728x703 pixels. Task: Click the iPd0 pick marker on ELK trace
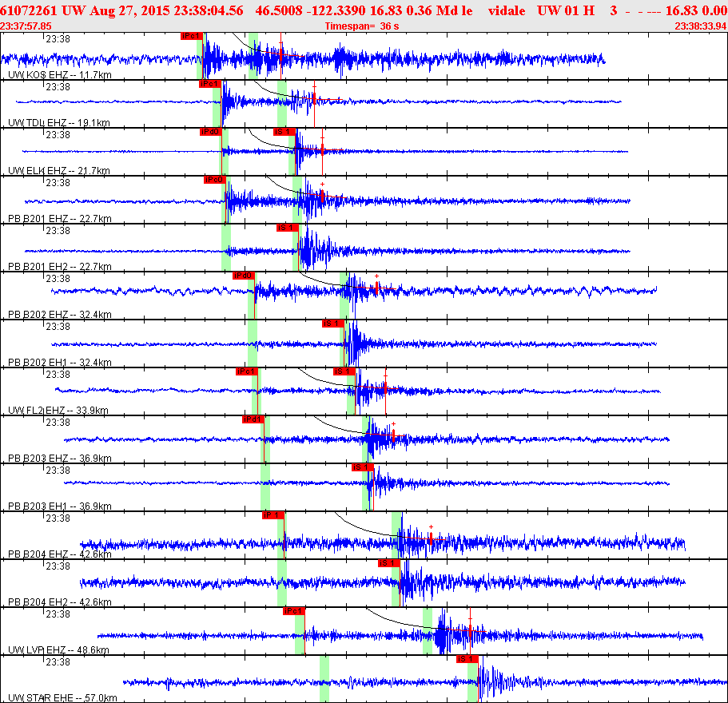pos(211,132)
